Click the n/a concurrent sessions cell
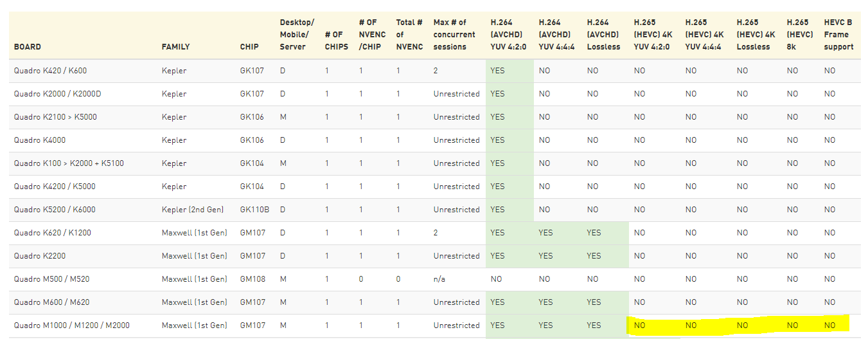Image resolution: width=868 pixels, height=339 pixels. (x=440, y=279)
